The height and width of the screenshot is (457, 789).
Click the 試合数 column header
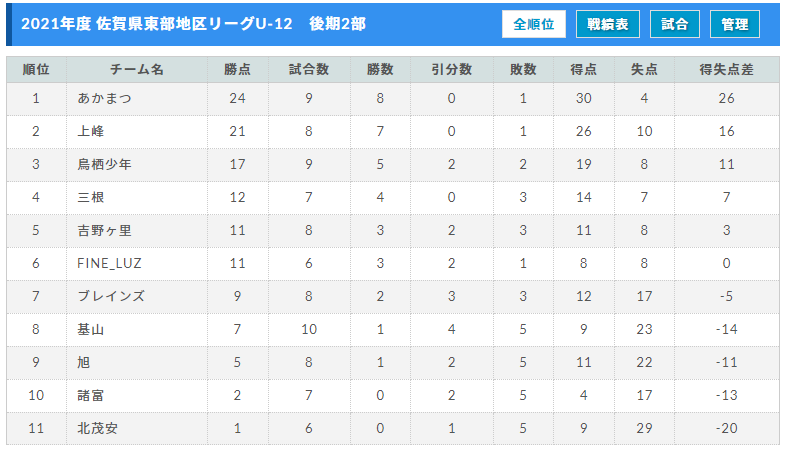(x=309, y=69)
